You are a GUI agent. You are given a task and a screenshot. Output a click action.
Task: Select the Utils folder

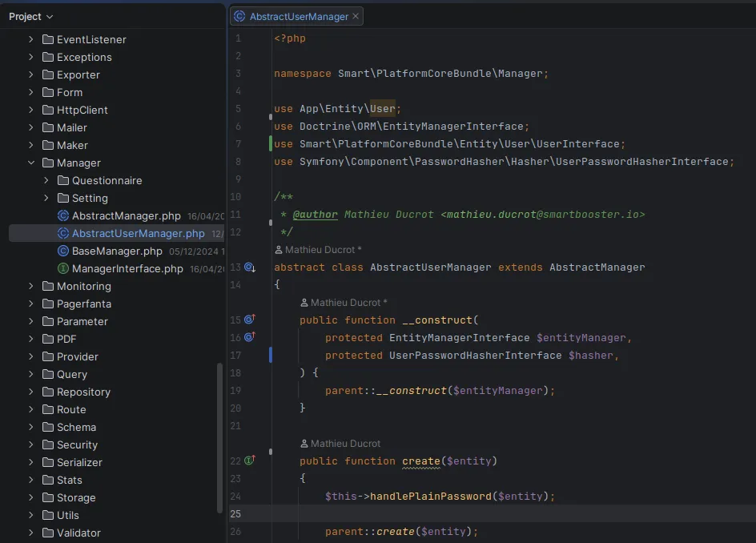(x=67, y=515)
